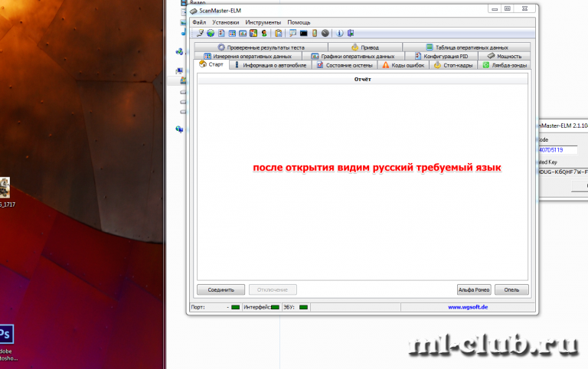The height and width of the screenshot is (369, 588).
Task: Click the magnifier window toolbar icon
Action: [292, 33]
